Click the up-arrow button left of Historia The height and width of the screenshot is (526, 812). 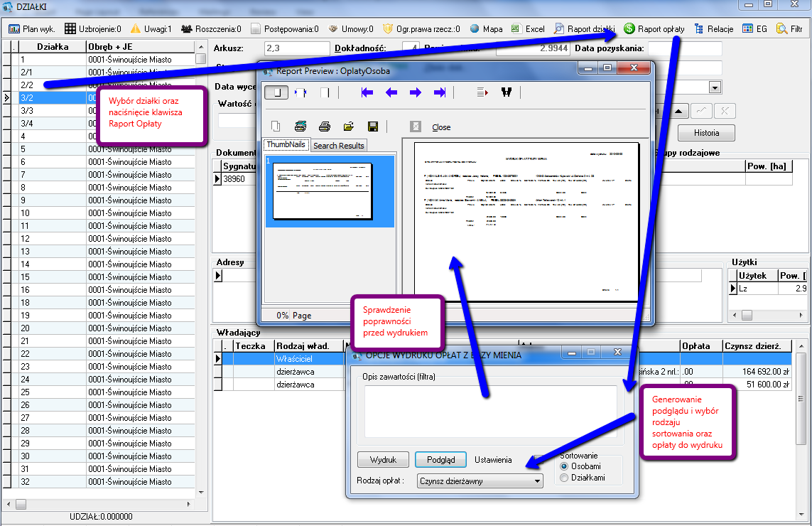click(678, 111)
